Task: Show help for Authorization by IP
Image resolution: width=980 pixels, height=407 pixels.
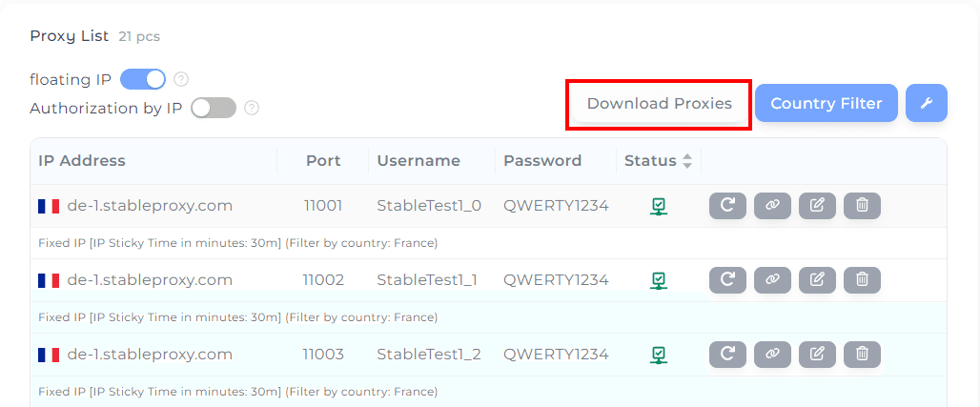Action: [x=252, y=108]
